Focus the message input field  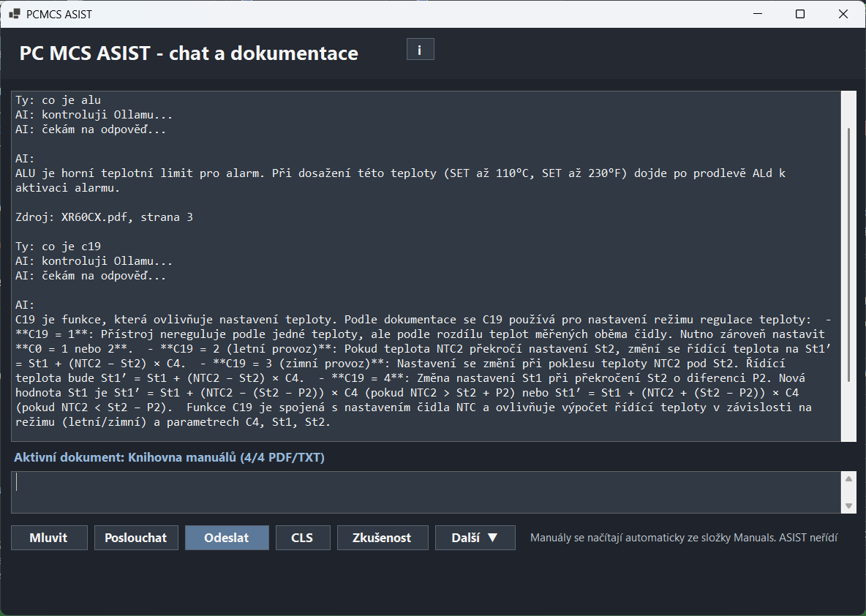pos(426,492)
